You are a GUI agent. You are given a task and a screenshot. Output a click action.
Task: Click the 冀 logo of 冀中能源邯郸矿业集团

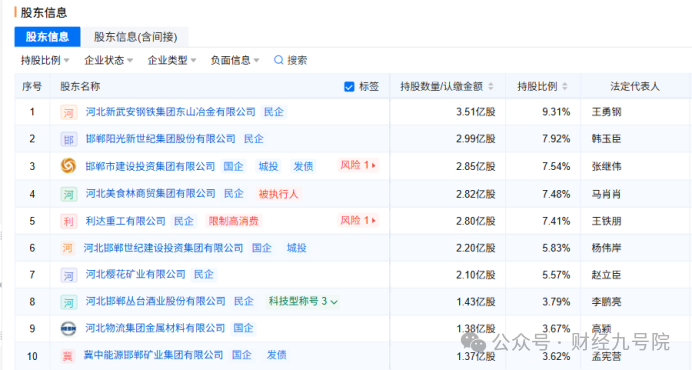(x=68, y=355)
